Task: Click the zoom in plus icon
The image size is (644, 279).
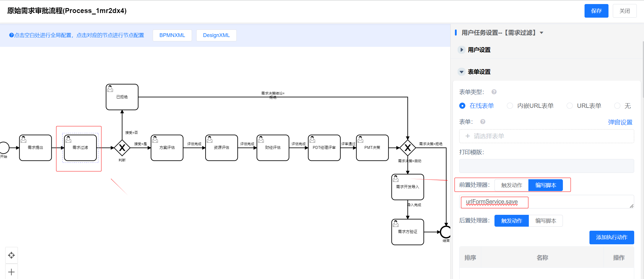Action: pyautogui.click(x=12, y=272)
